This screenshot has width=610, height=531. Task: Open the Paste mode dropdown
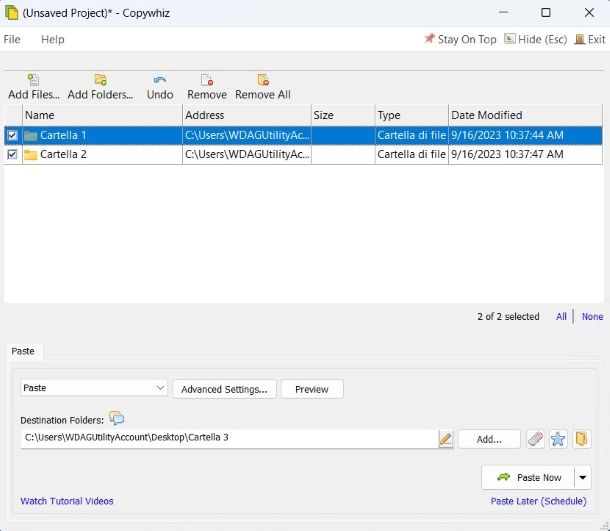coord(94,388)
